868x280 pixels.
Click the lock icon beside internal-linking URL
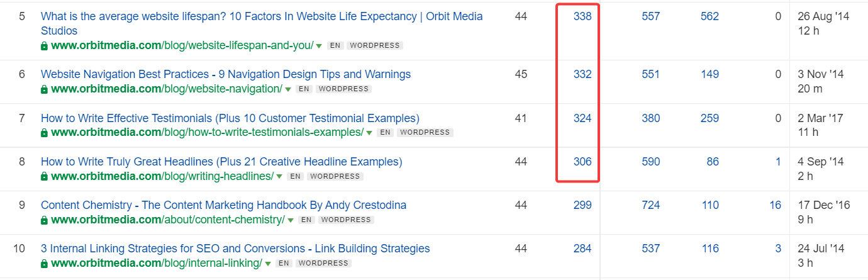pyautogui.click(x=44, y=263)
